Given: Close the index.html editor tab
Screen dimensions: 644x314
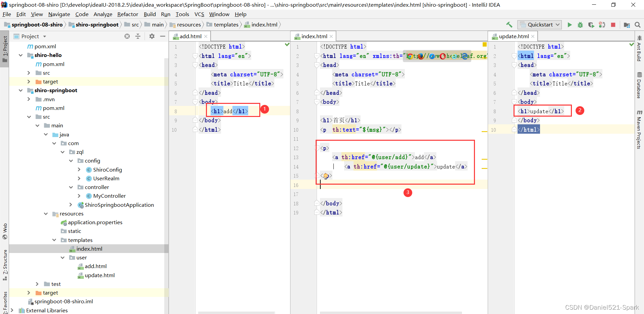Looking at the screenshot, I should point(331,36).
